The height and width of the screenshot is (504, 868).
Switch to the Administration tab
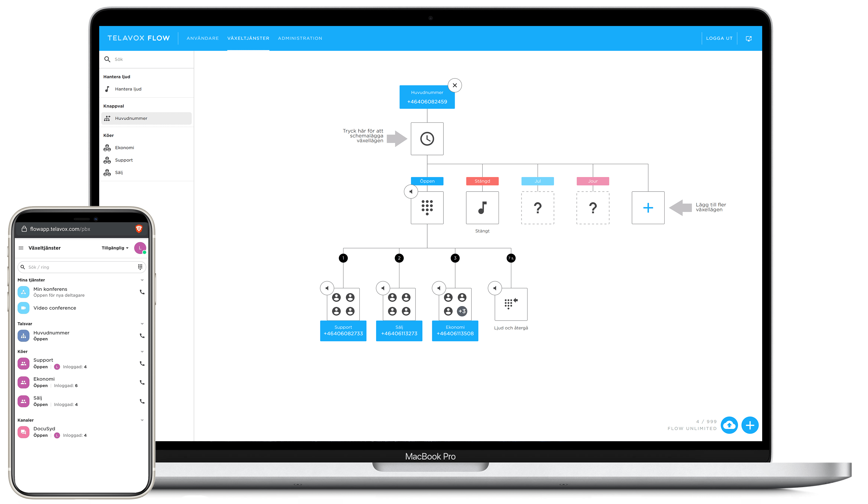300,38
